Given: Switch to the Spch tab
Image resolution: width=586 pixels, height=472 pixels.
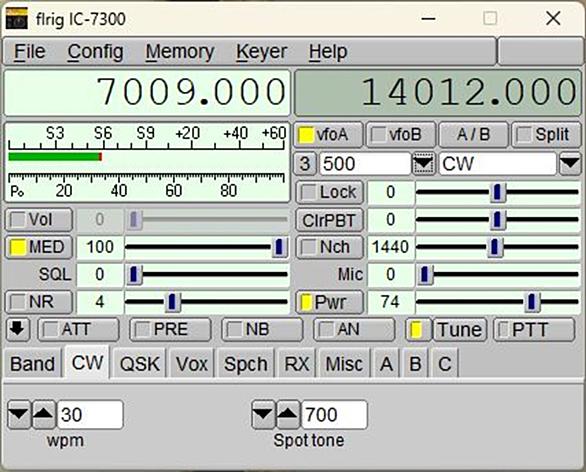Looking at the screenshot, I should click(x=246, y=364).
